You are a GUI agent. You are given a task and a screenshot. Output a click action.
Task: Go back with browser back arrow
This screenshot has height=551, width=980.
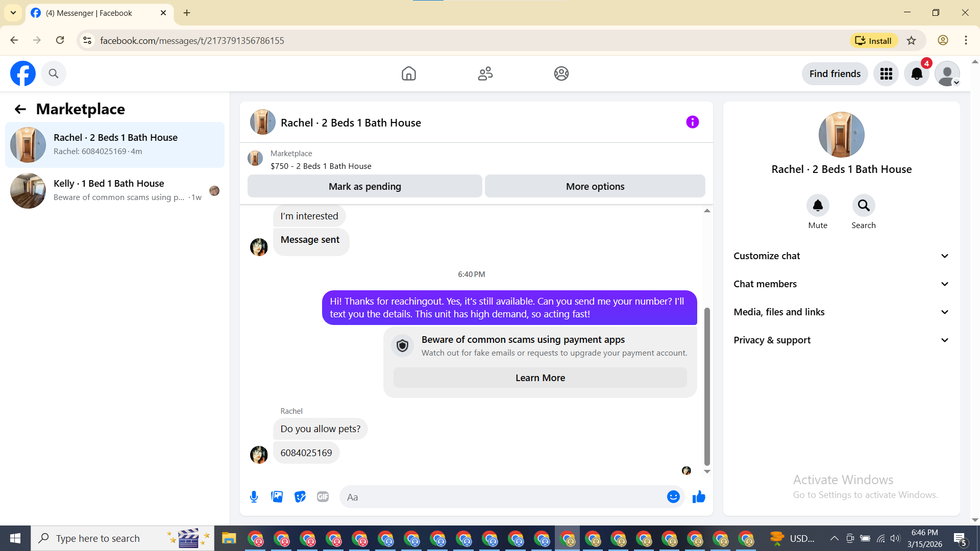point(14,40)
